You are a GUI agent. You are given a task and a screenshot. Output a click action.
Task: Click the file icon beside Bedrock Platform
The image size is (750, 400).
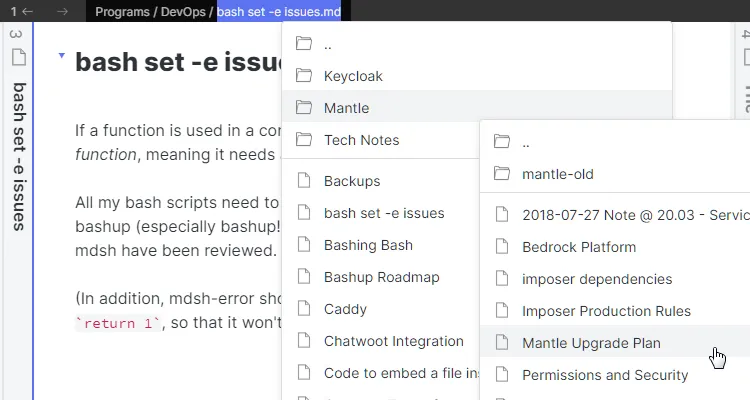[x=502, y=247]
